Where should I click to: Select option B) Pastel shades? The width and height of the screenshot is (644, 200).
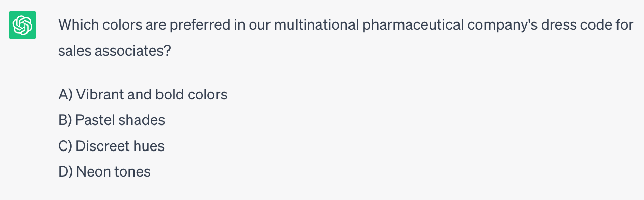tap(112, 120)
